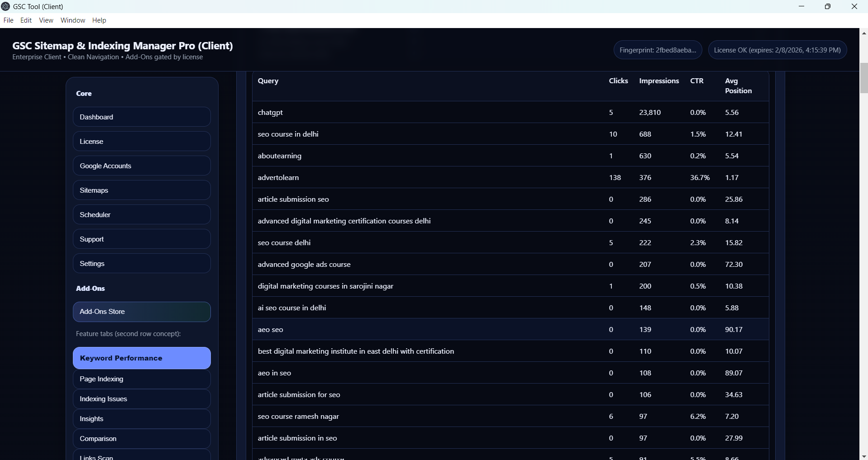
Task: Click the GSC Tool app icon in title bar
Action: pyautogui.click(x=6, y=6)
